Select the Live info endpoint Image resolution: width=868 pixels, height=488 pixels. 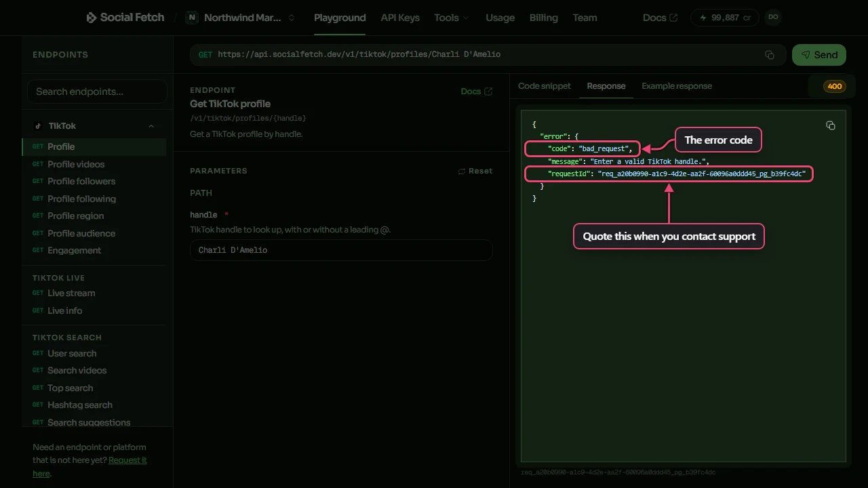(x=94, y=310)
